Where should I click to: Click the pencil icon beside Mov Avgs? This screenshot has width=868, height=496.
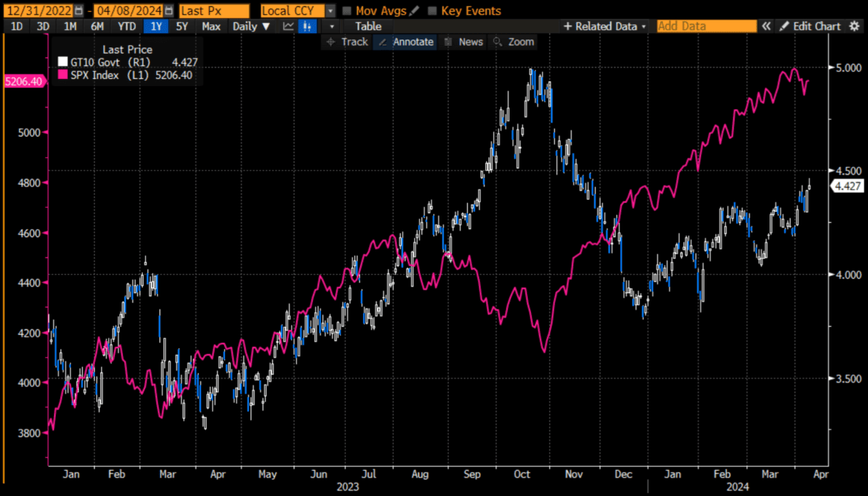(x=415, y=11)
